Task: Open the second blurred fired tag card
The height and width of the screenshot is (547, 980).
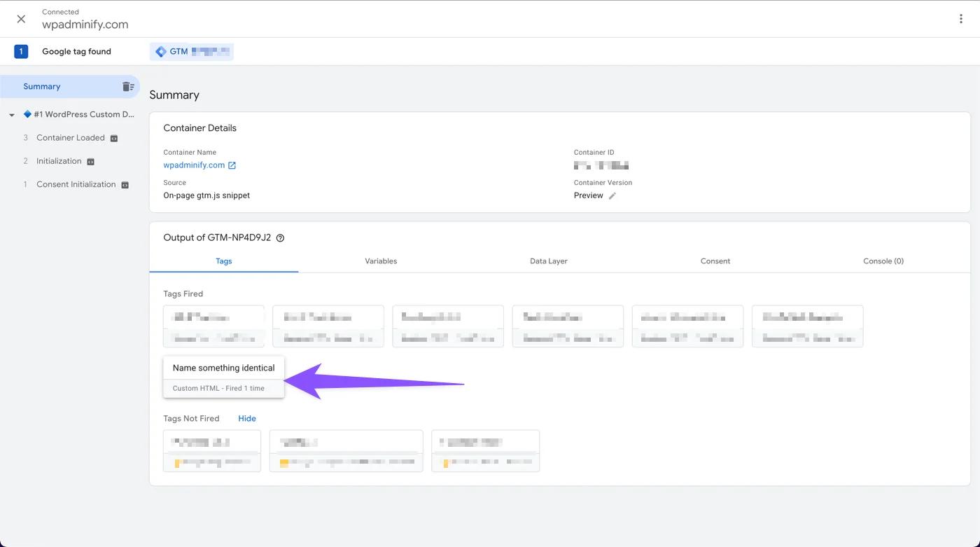Action: [328, 326]
